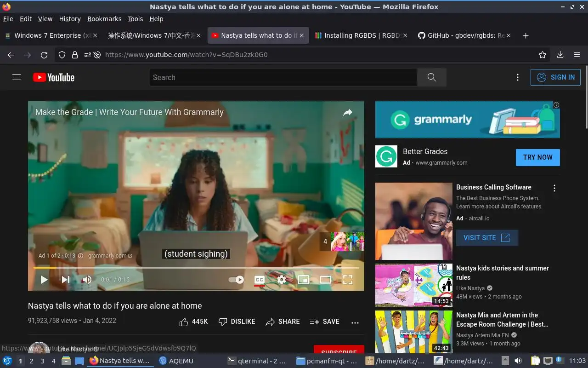Open a new Firefox tab
The height and width of the screenshot is (368, 588).
526,35
